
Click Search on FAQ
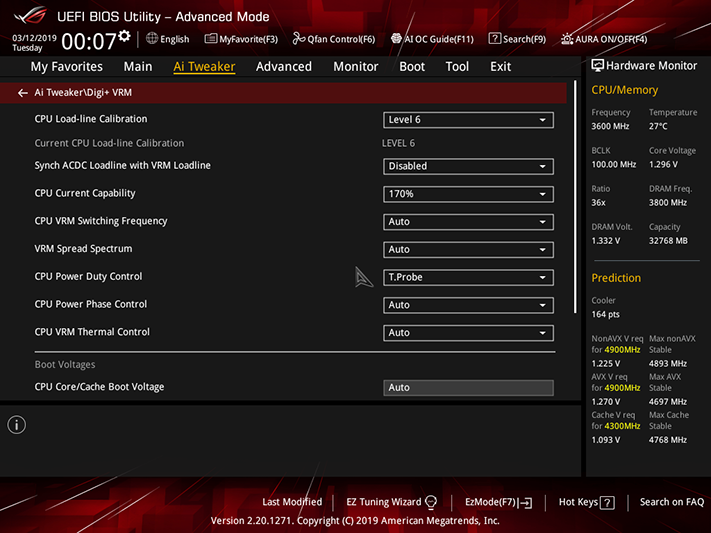672,502
